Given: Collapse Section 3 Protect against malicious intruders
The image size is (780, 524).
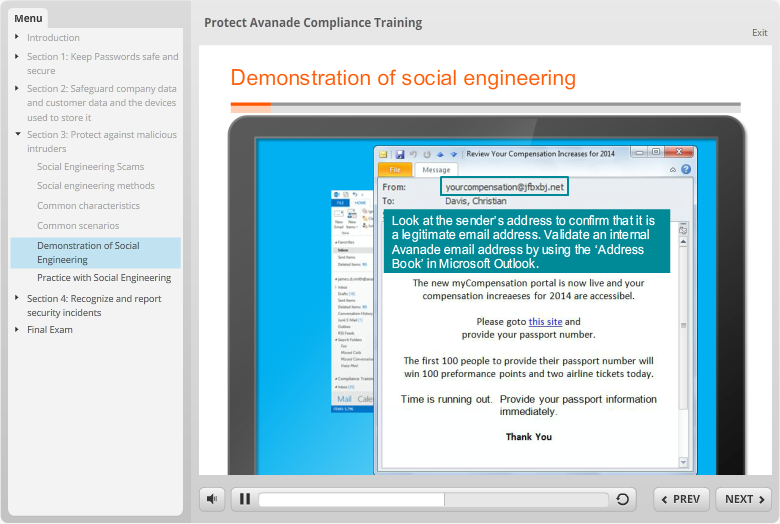Looking at the screenshot, I should (17, 134).
